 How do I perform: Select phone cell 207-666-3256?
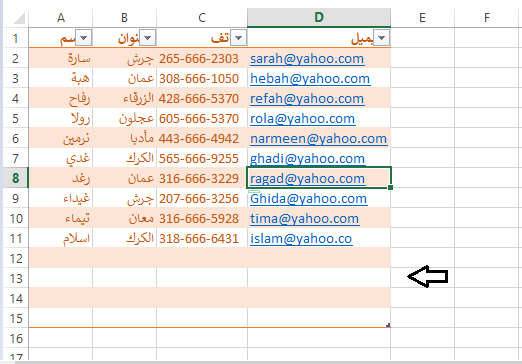click(x=202, y=199)
